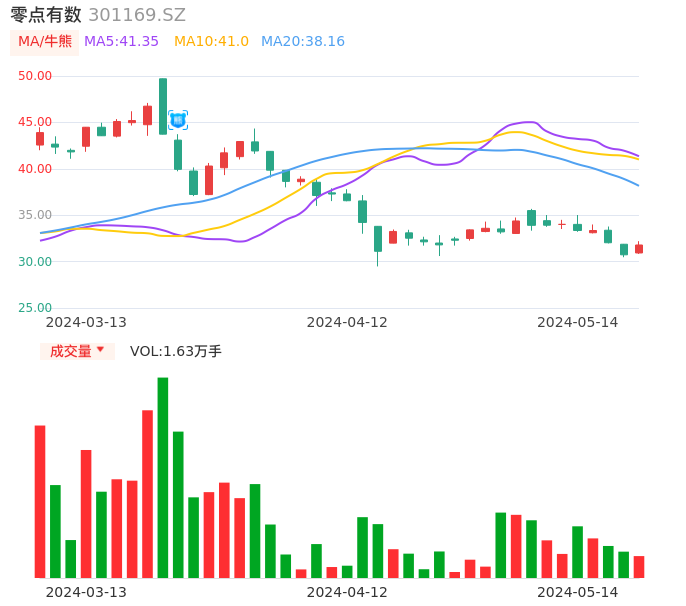Image resolution: width=686 pixels, height=606 pixels.
Task: Open the 成交量 indicator dropdown arrow
Action: point(100,350)
